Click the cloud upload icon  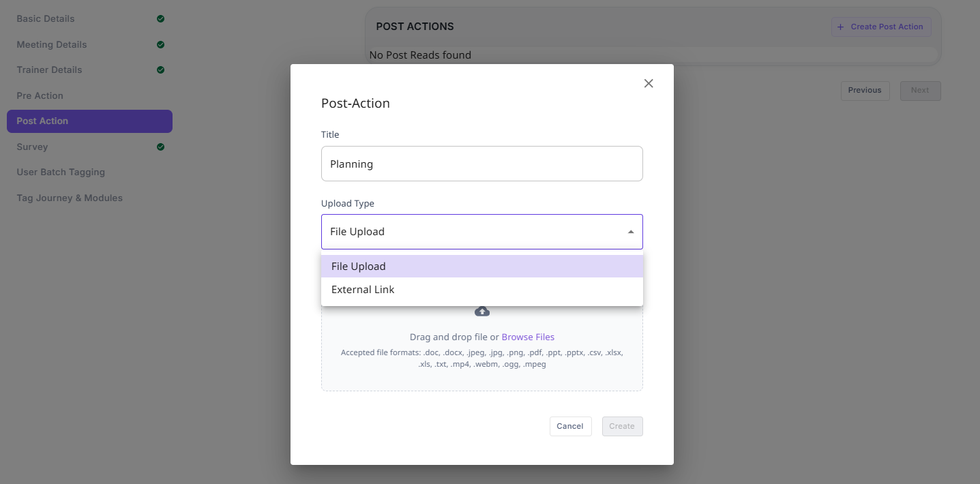pyautogui.click(x=482, y=312)
